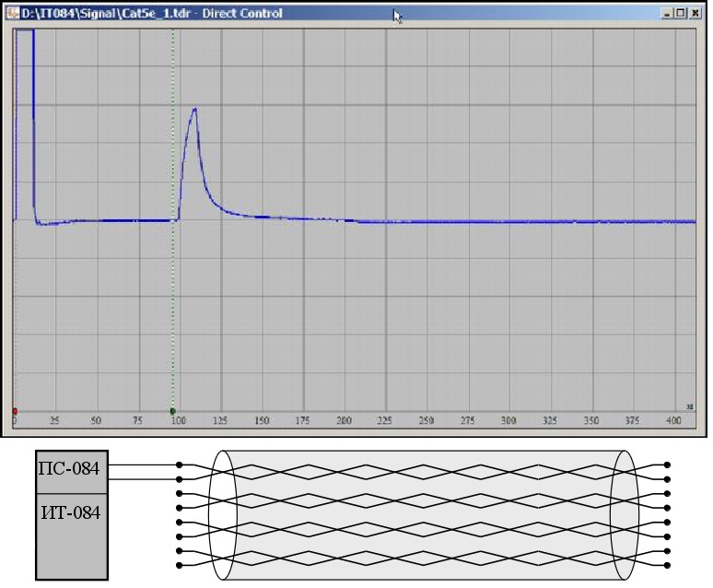
Task: Click the '200' axis label
Action: click(x=344, y=420)
